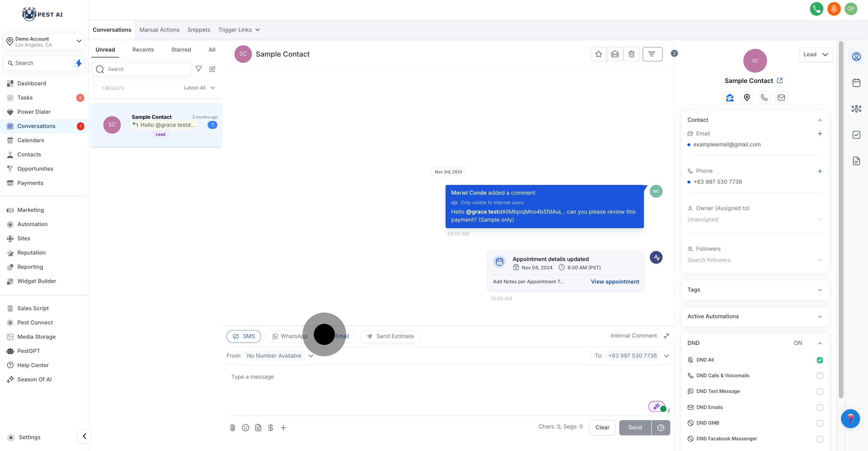Open Demo Account location dropdown

[x=44, y=41]
